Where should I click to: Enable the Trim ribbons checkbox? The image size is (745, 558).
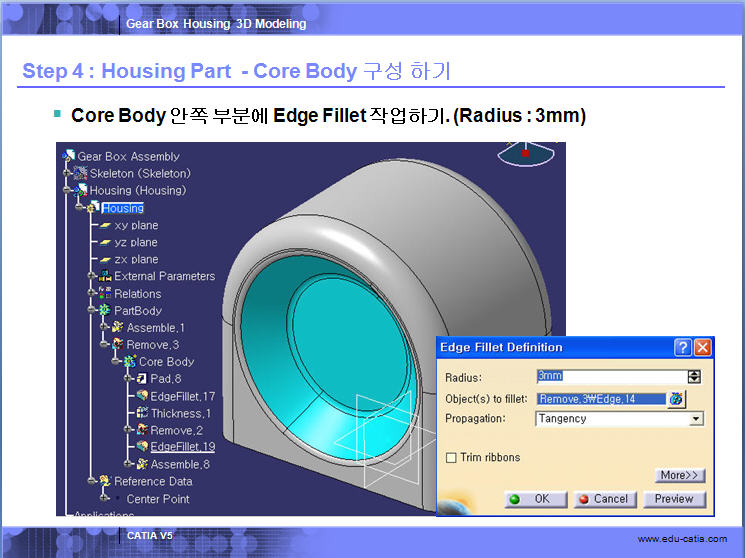pyautogui.click(x=451, y=458)
